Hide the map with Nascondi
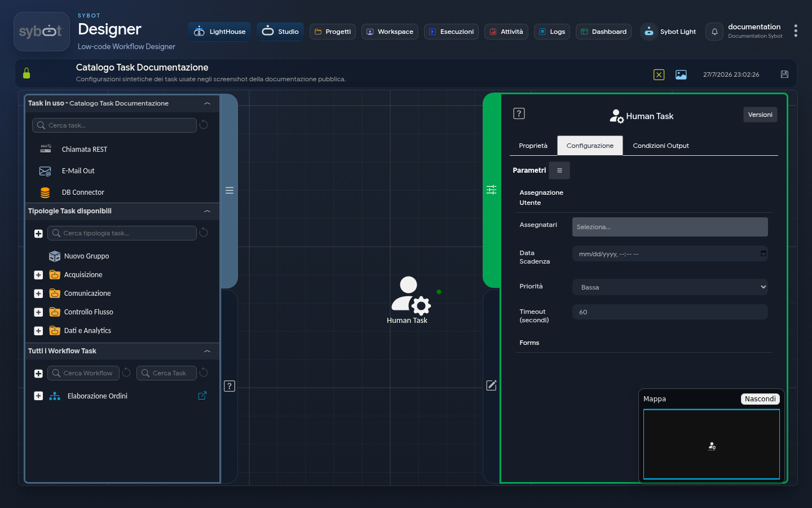 [x=760, y=399]
